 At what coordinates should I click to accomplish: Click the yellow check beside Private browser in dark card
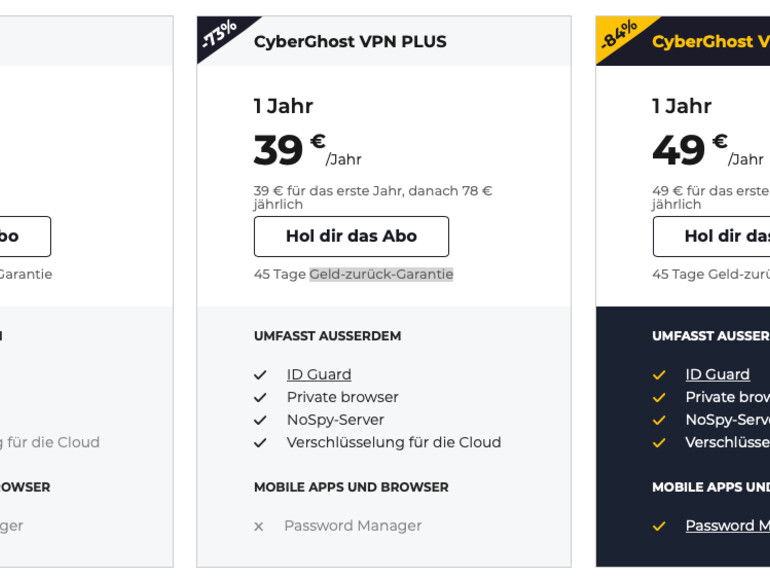(x=659, y=398)
